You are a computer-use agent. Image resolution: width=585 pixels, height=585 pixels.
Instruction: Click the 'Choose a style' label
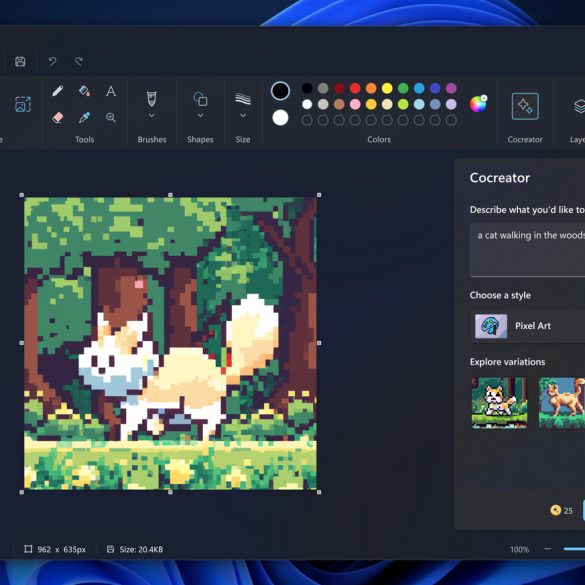500,295
